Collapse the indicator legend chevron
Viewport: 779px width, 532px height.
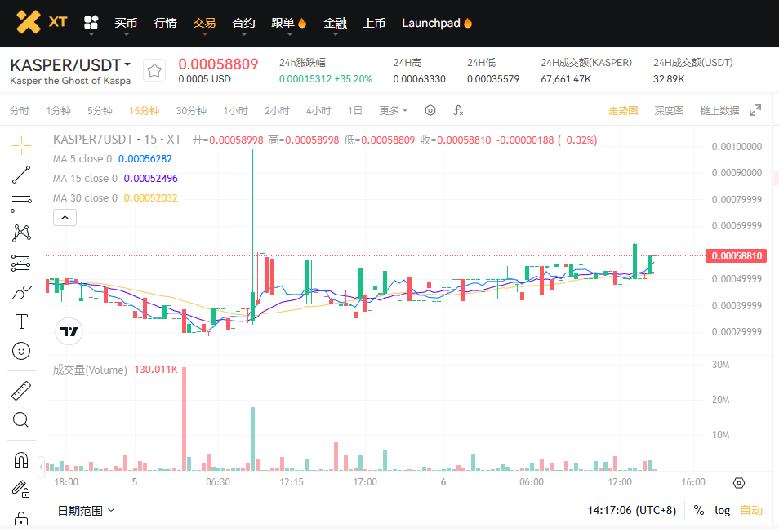65,217
